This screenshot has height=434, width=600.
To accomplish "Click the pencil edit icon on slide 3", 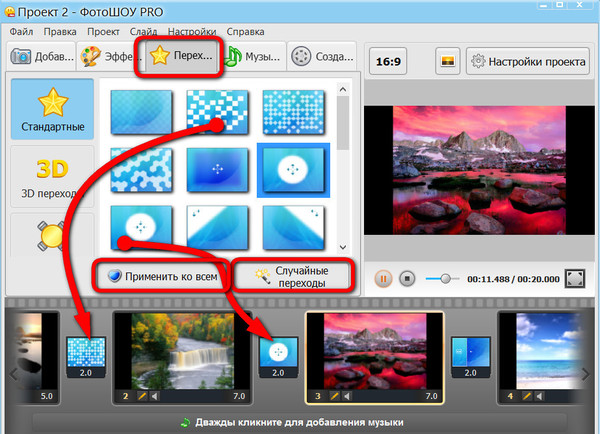I will (334, 396).
